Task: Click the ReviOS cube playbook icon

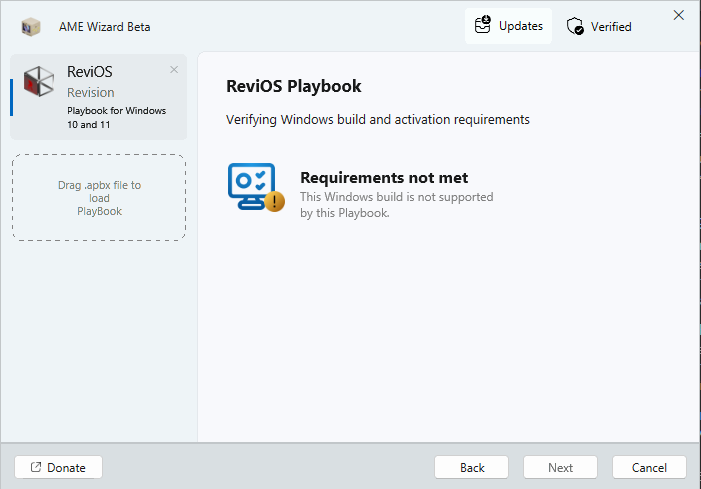Action: click(39, 82)
